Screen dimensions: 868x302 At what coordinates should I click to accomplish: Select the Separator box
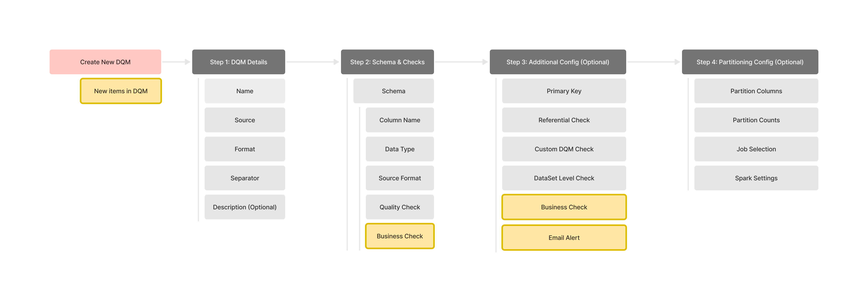tap(245, 178)
